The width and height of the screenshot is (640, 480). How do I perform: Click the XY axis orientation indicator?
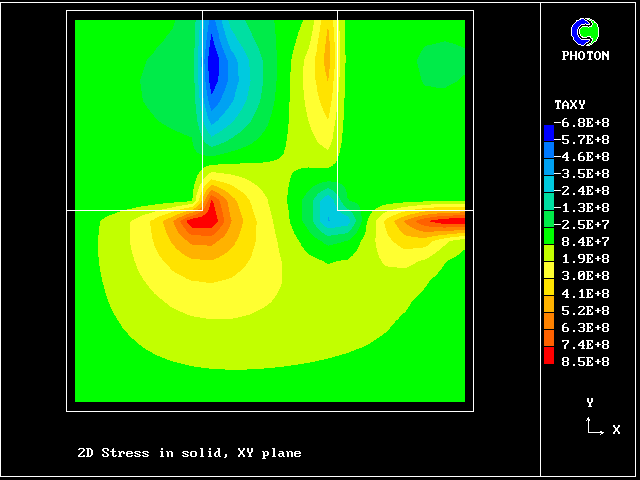click(593, 426)
